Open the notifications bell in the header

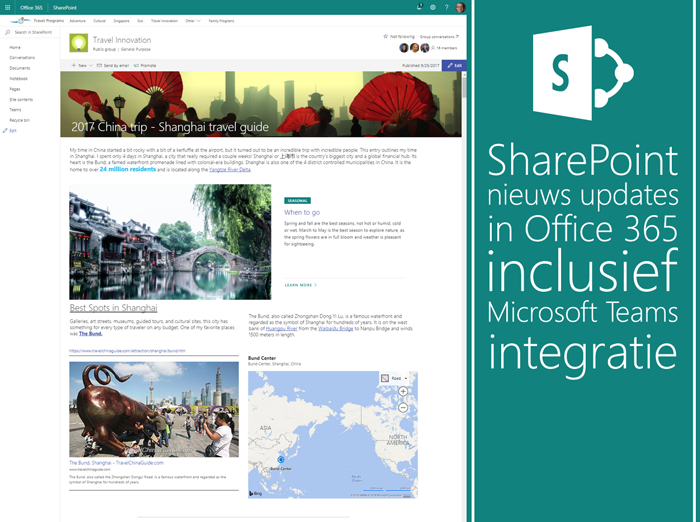point(419,7)
